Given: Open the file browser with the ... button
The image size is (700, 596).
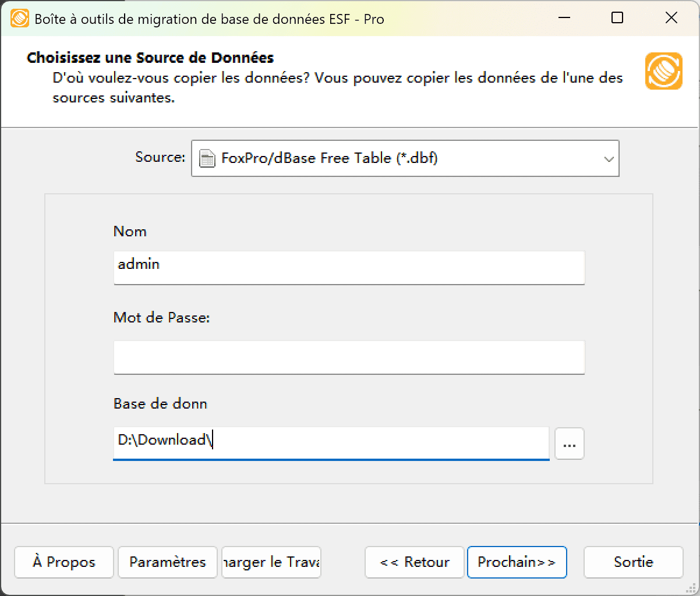Looking at the screenshot, I should 569,444.
